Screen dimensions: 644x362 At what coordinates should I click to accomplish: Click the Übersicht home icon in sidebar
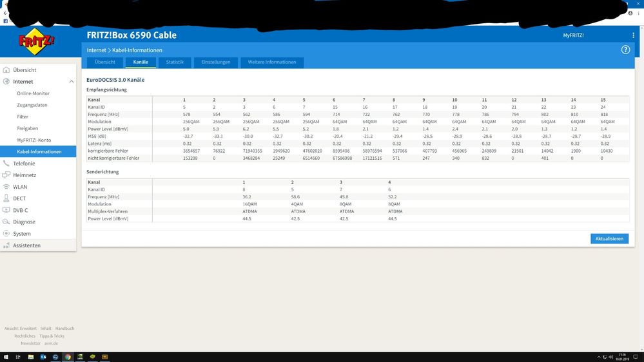(6, 70)
